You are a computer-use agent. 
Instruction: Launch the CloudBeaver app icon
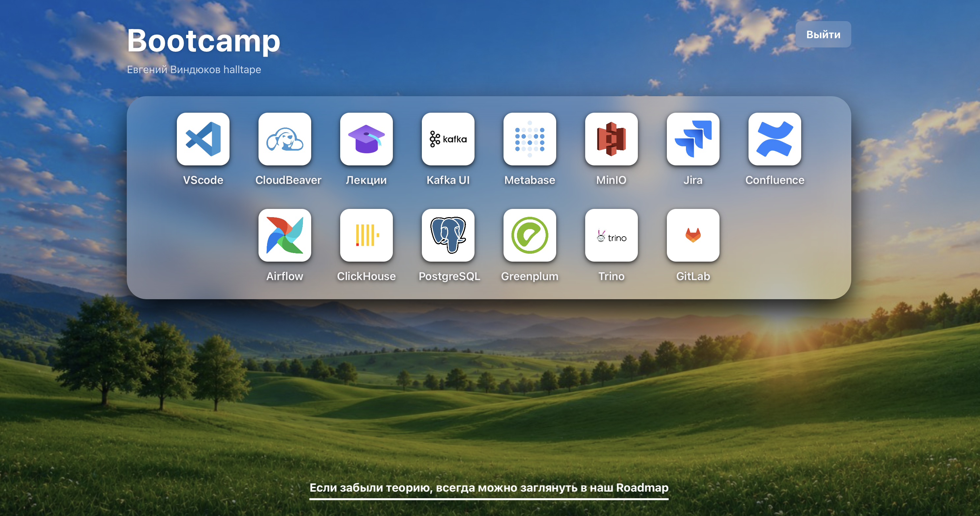285,139
